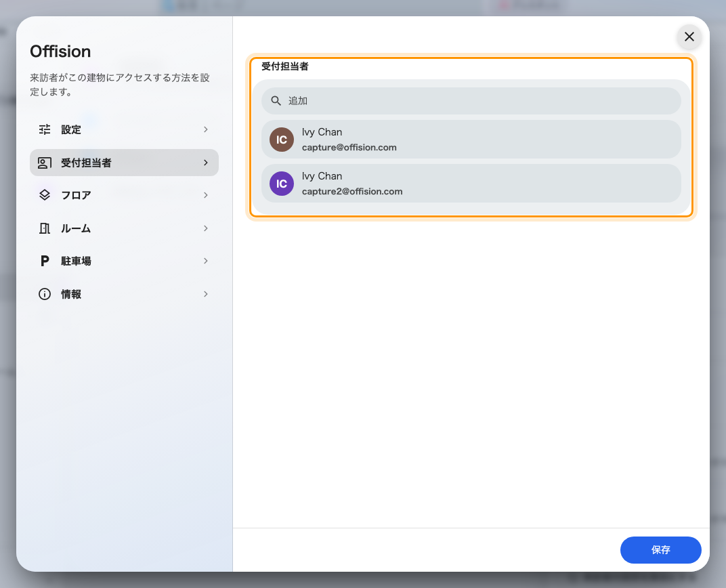Click the receptionist badge icon for 受付担当者
The image size is (726, 588).
tap(45, 163)
